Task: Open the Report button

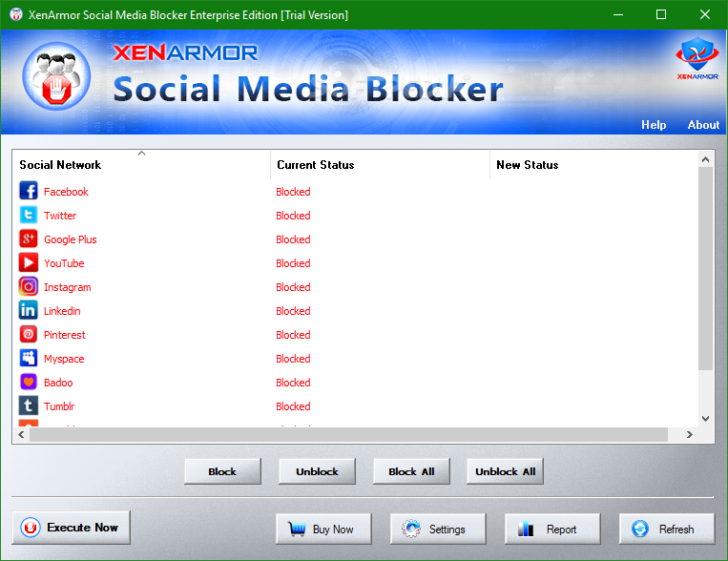Action: pos(552,529)
